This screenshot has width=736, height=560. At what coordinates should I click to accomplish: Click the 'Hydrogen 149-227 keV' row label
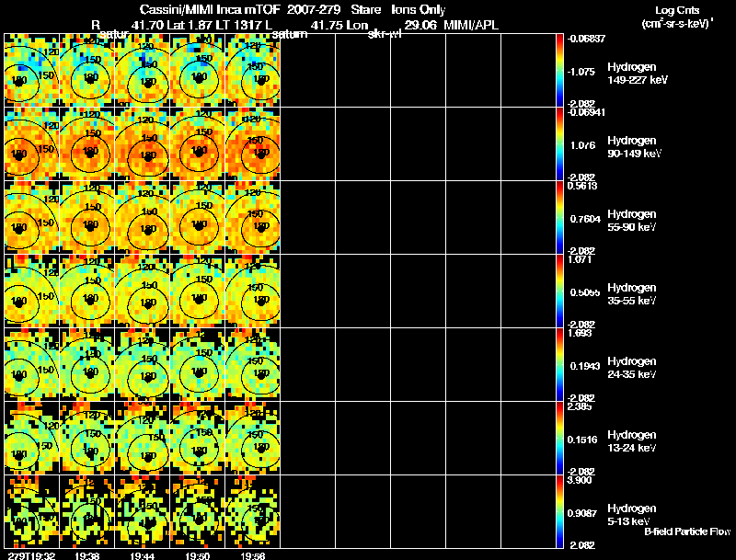[x=638, y=74]
